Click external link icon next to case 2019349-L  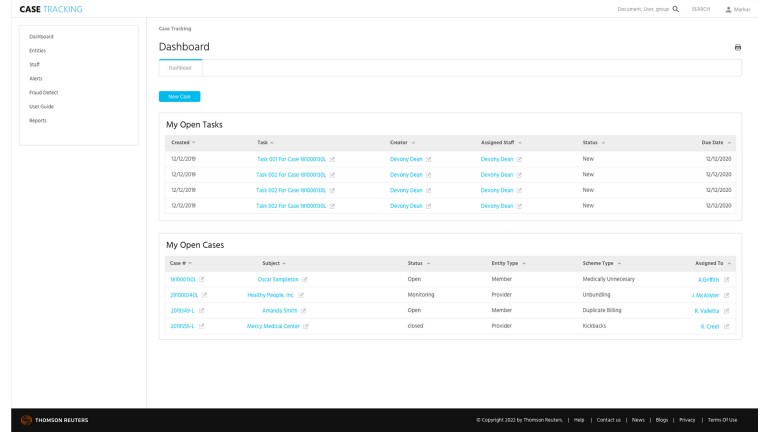click(x=201, y=310)
